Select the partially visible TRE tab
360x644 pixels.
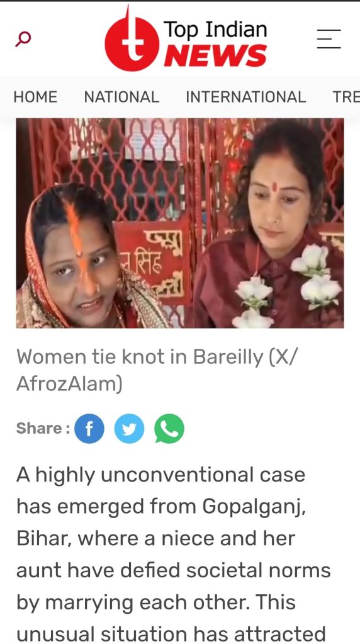(346, 97)
